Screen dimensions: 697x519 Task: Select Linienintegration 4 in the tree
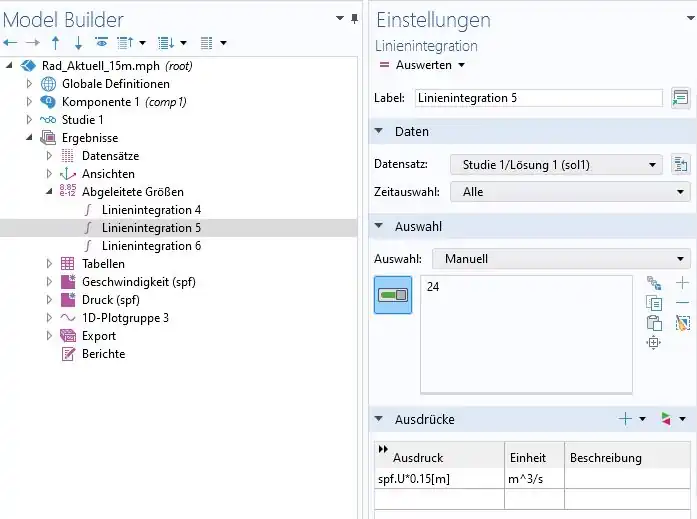(151, 210)
